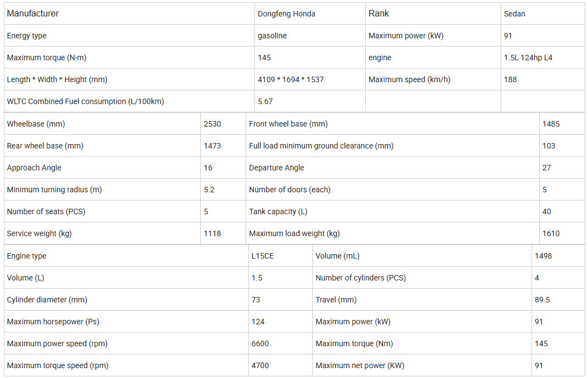
Task: Select the Wheelbase (mm) label
Action: point(36,124)
